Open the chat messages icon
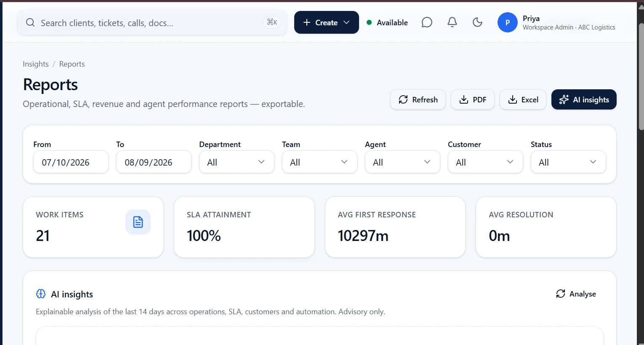Image resolution: width=644 pixels, height=345 pixels. [x=427, y=22]
